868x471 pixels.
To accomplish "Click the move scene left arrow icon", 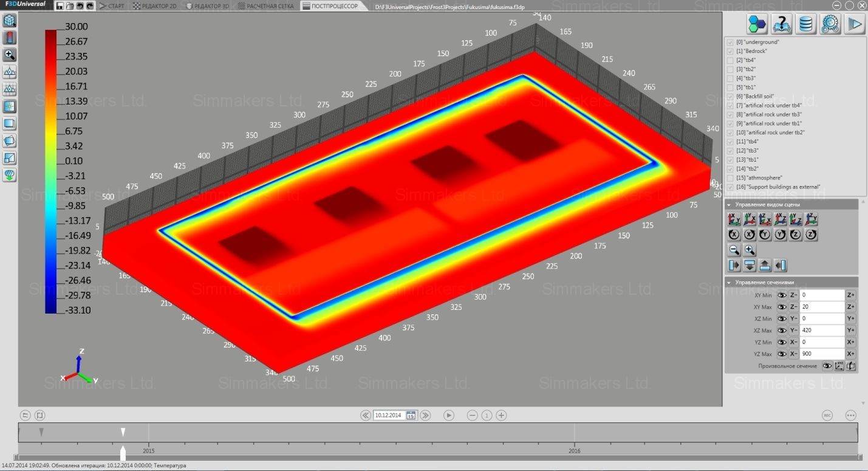I will coord(781,265).
